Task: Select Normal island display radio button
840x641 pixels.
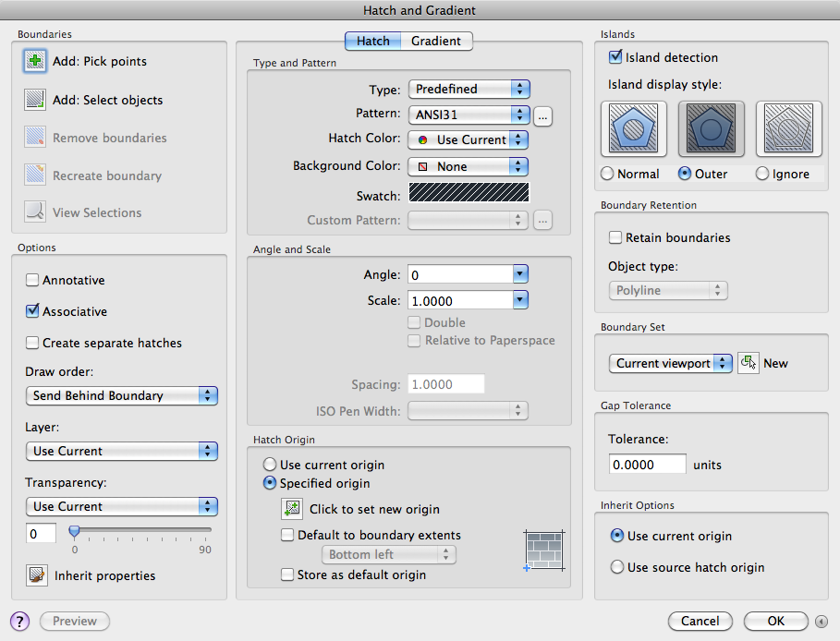Action: (607, 174)
